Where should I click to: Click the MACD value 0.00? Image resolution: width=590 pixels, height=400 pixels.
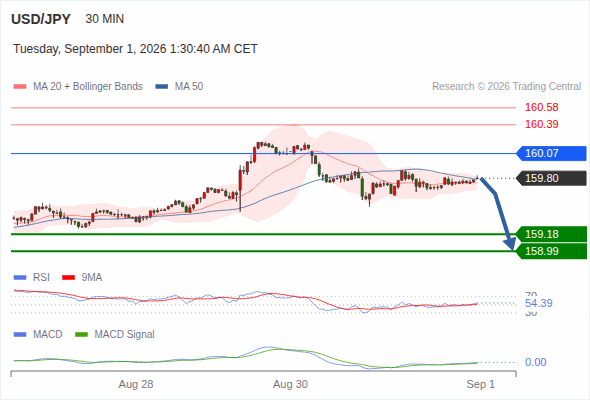click(x=535, y=362)
